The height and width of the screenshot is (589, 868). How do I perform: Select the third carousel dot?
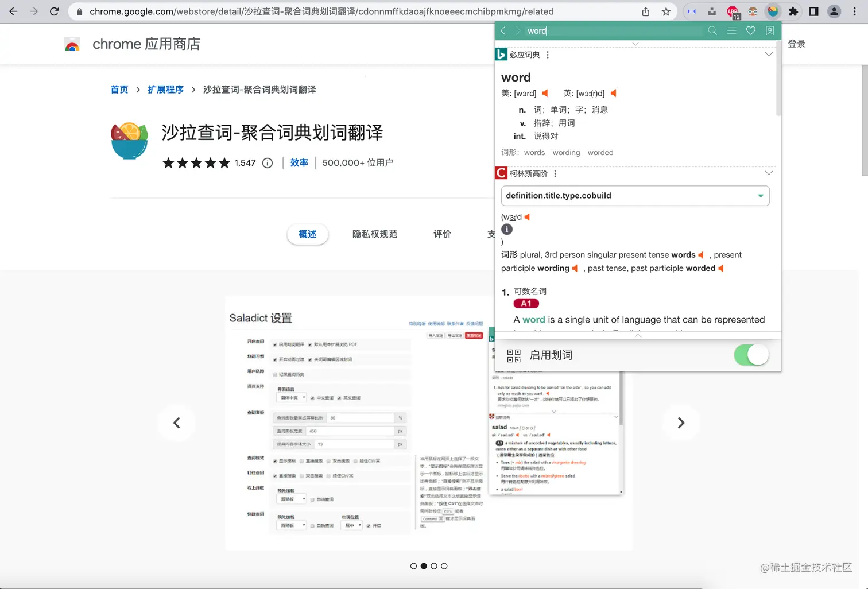pos(434,566)
